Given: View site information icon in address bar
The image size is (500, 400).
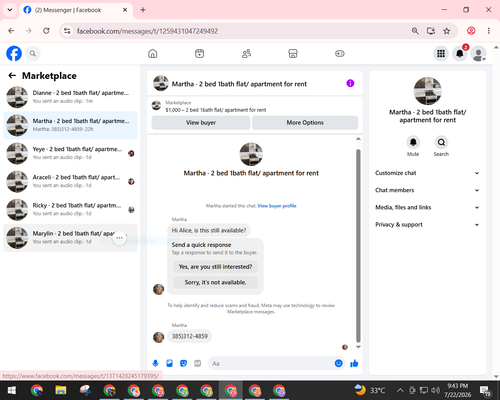Looking at the screenshot, I should tap(67, 31).
